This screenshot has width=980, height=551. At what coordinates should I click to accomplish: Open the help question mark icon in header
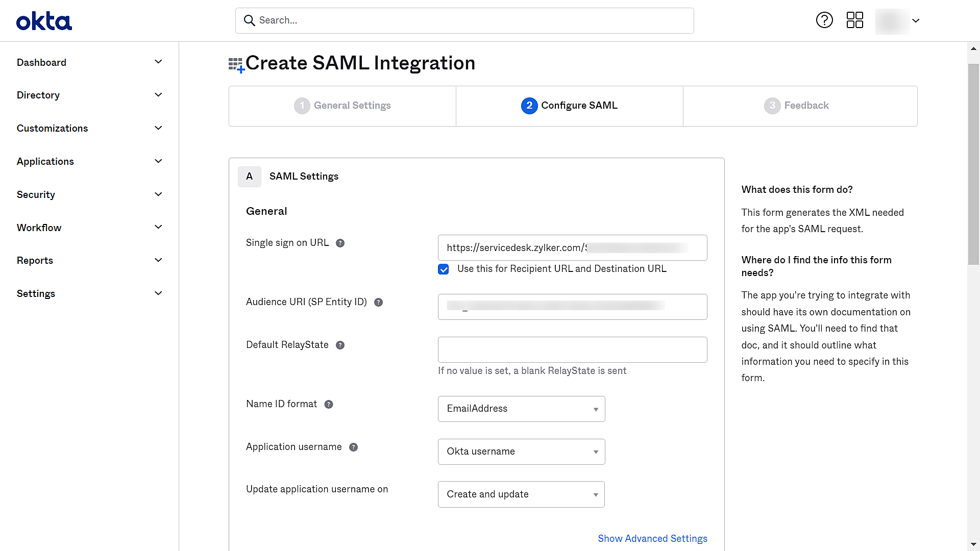tap(824, 20)
